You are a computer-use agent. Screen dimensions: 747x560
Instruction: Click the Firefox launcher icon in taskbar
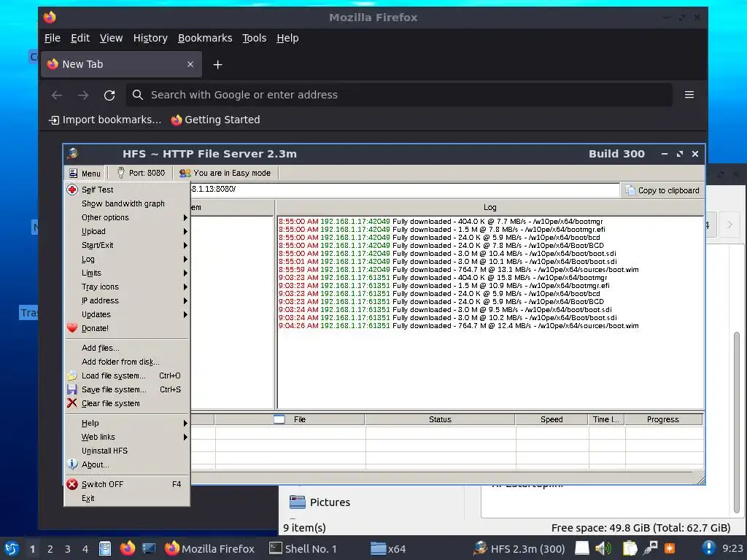point(127,548)
